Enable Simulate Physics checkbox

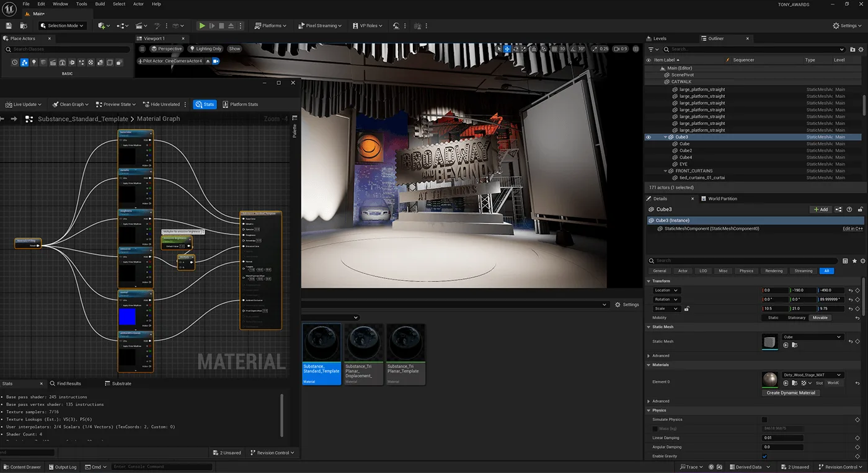pos(764,420)
